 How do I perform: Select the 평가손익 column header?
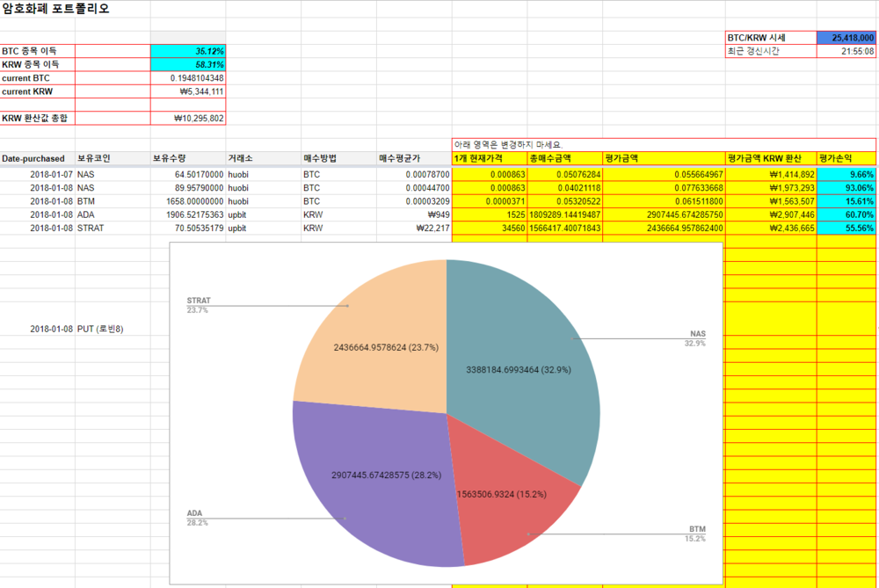846,158
